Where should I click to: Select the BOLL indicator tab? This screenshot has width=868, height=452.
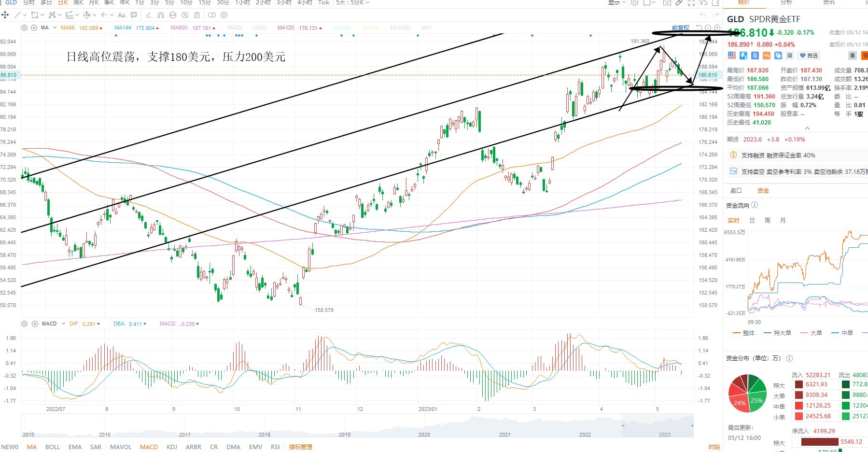tap(53, 447)
